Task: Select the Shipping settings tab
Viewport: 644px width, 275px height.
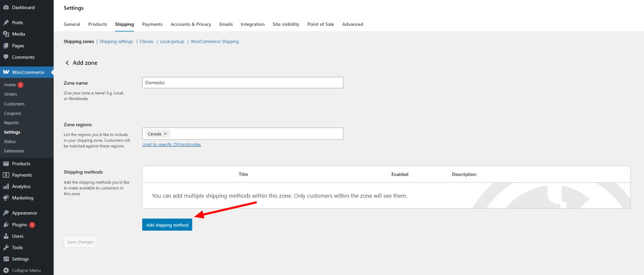Action: click(124, 24)
